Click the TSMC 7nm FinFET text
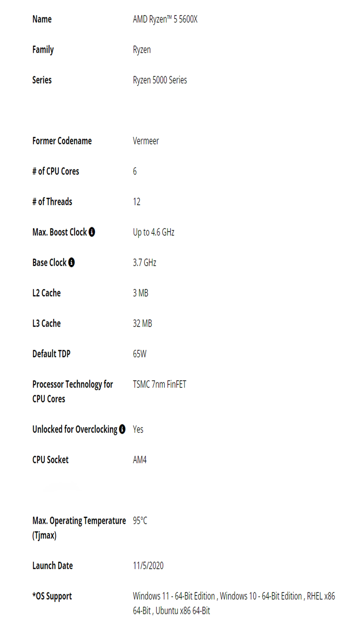364x636 pixels. pyautogui.click(x=159, y=384)
